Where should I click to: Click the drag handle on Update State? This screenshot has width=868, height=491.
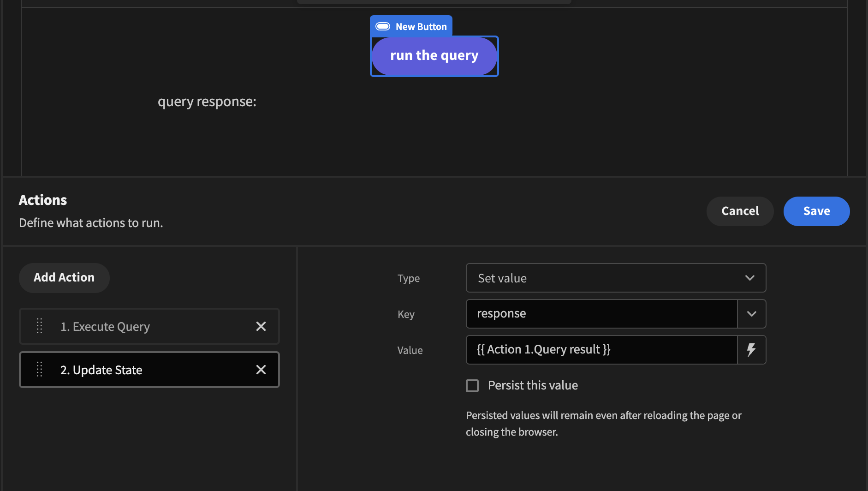click(39, 369)
